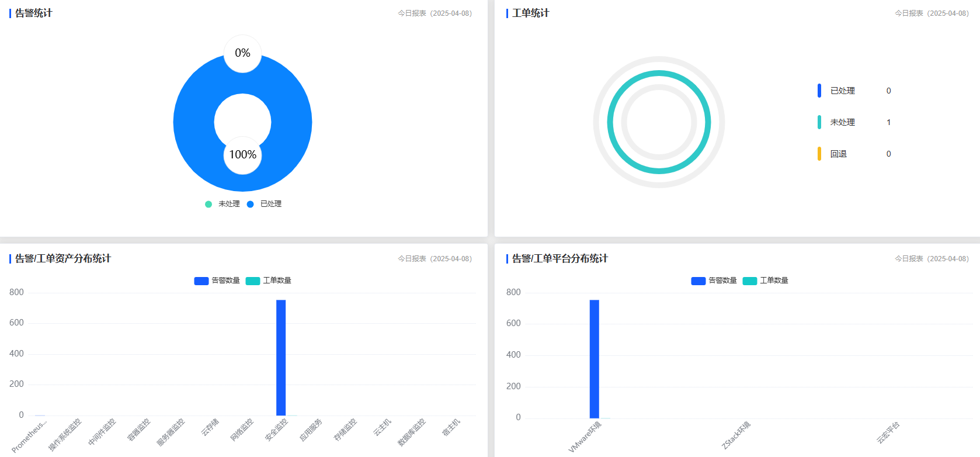Toggle 告警数量 legend in 资产分布统计 chart
The width and height of the screenshot is (980, 457).
coord(217,281)
